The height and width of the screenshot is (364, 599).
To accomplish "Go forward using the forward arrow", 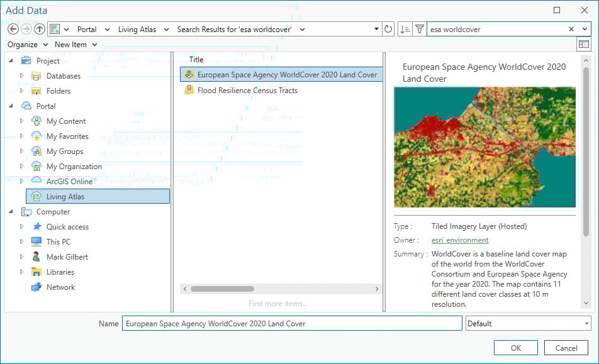I will [26, 29].
